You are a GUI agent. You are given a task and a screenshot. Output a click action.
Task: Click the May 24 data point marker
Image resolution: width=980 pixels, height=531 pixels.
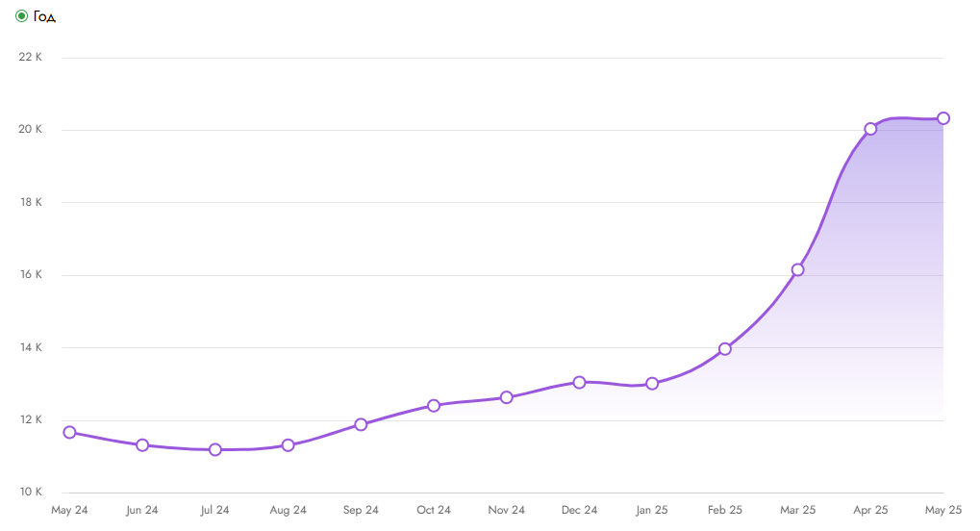coord(69,433)
